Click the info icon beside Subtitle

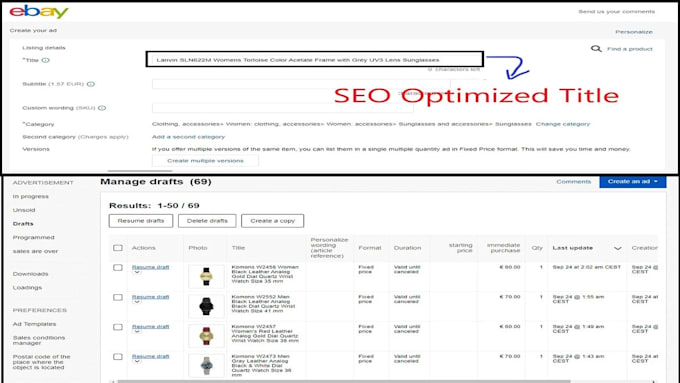click(91, 84)
